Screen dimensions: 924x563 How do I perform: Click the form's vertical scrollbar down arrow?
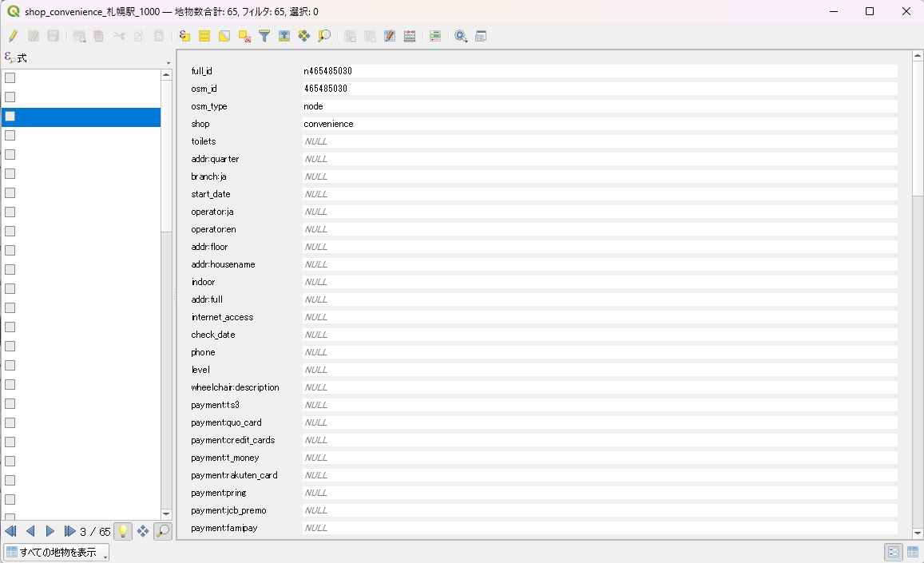918,533
